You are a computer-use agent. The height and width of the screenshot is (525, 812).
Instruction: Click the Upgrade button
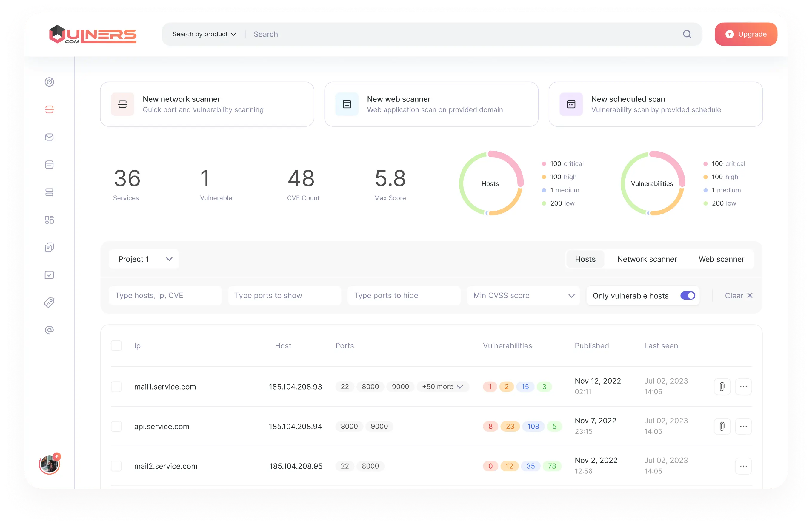coord(746,34)
